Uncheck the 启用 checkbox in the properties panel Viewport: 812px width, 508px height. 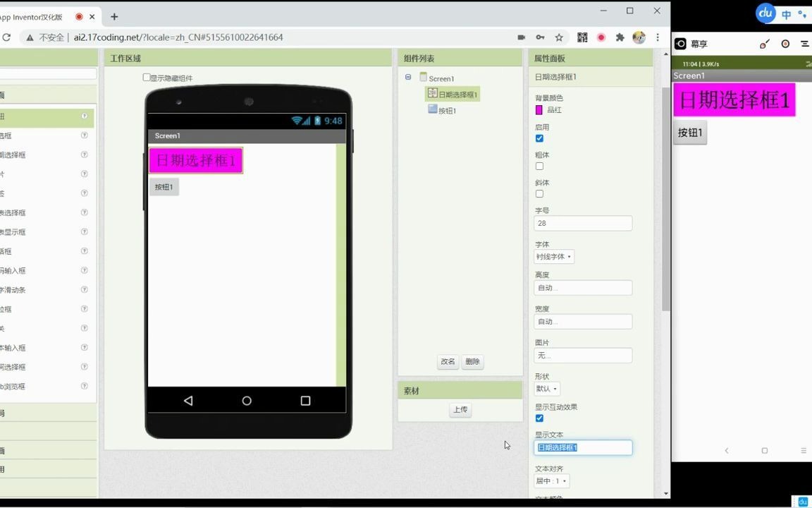539,138
